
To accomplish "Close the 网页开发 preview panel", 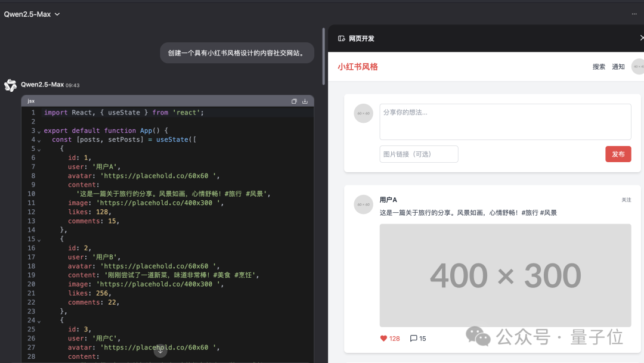I will pos(641,38).
